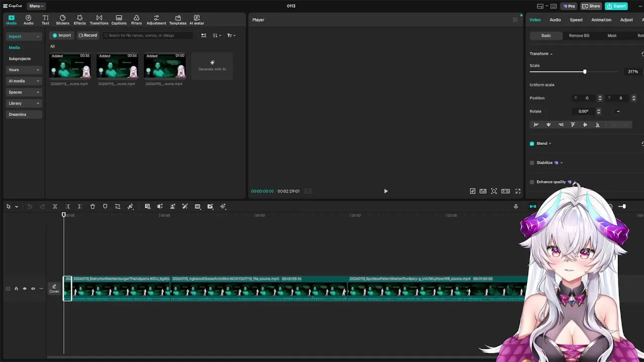
Task: Select the 01:00 media thumbnail
Action: [x=165, y=66]
